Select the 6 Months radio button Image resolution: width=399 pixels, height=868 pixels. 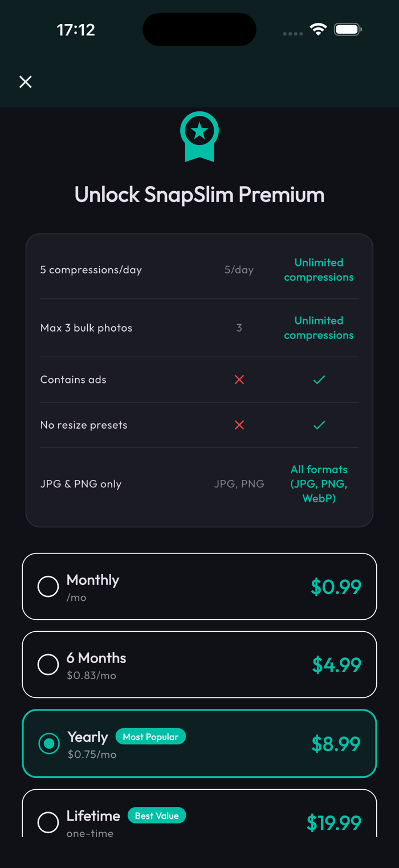pyautogui.click(x=48, y=664)
